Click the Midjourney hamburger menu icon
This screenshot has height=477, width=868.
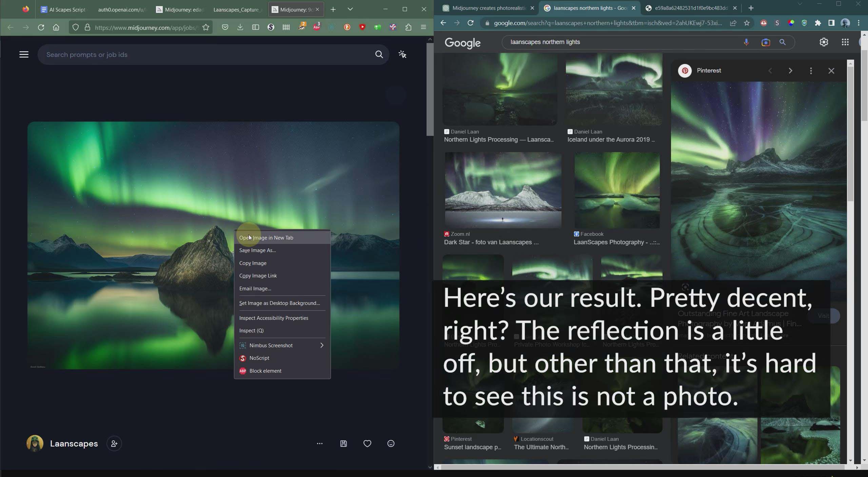point(23,54)
